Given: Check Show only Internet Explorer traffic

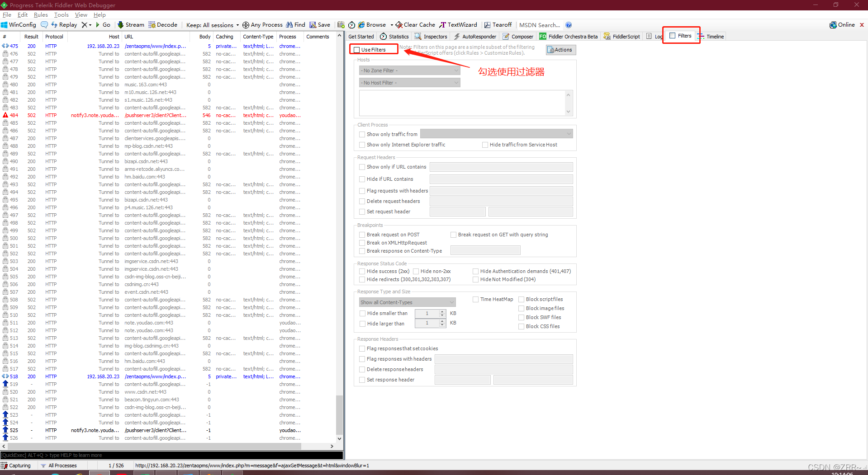Looking at the screenshot, I should [362, 145].
